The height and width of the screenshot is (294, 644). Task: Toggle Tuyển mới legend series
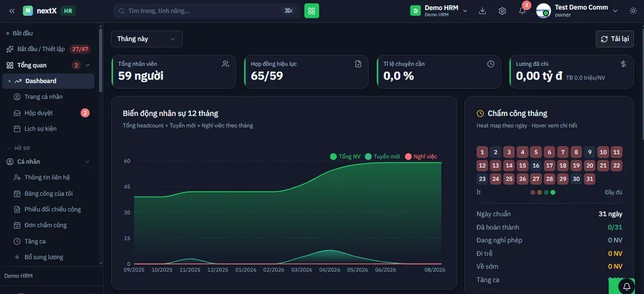click(x=382, y=157)
